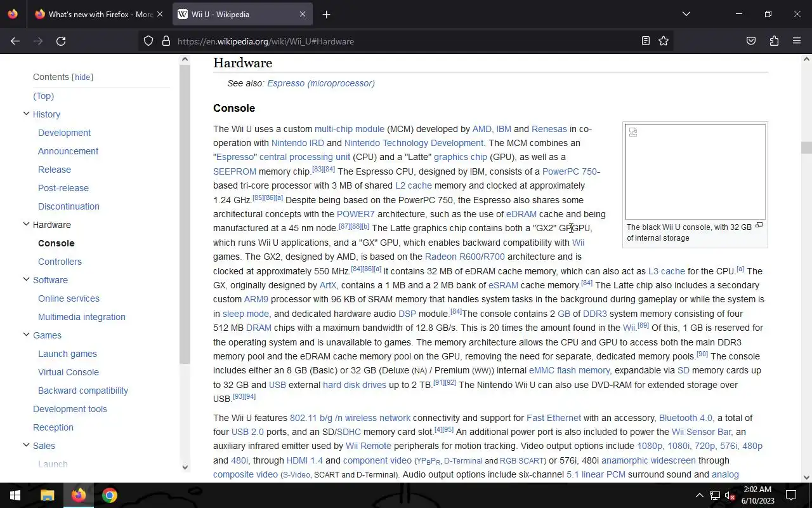
Task: Open a new tab with plus button
Action: [326, 14]
